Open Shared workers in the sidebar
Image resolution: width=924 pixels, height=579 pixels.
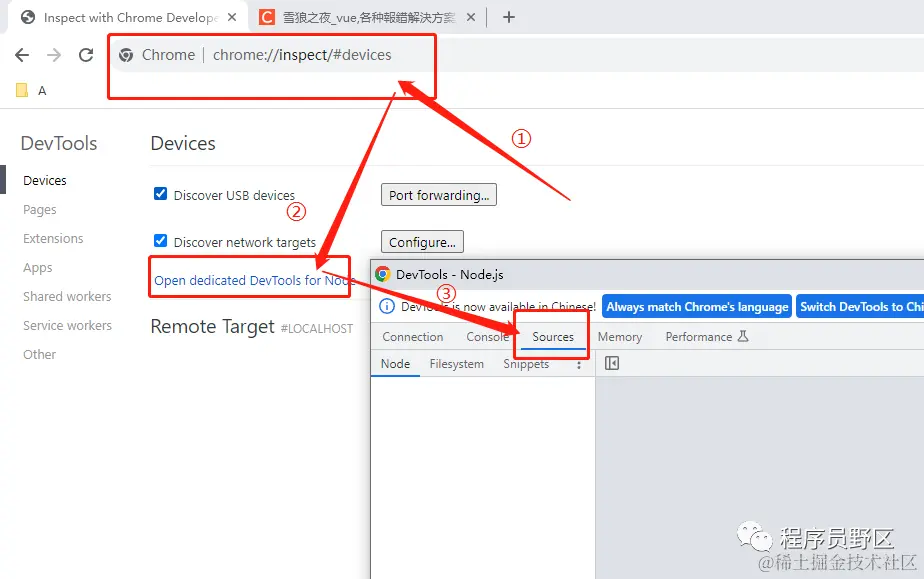click(x=67, y=296)
